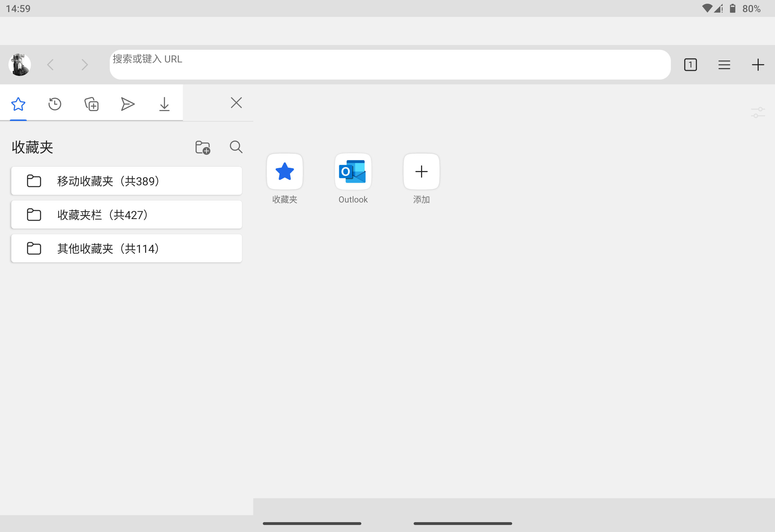Open the 收藏夹 star shortcut tile
Screen dimensions: 775x532
(x=285, y=172)
